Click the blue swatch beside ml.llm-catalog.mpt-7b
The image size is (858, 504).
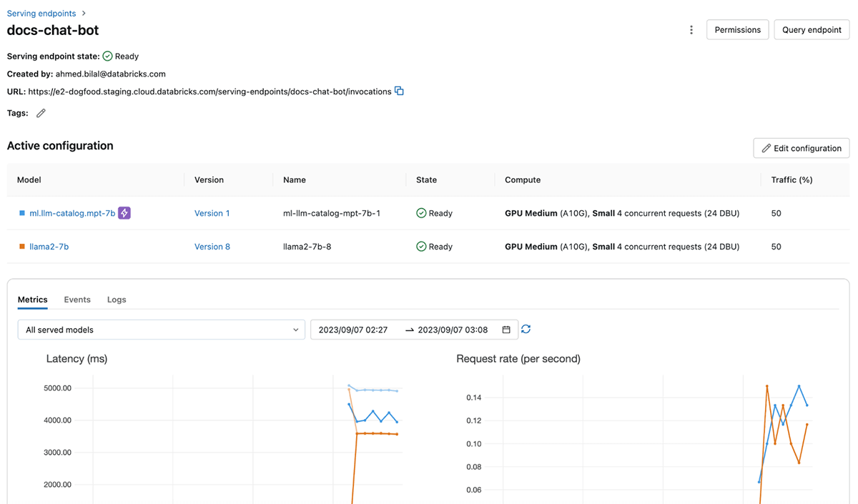(21, 213)
